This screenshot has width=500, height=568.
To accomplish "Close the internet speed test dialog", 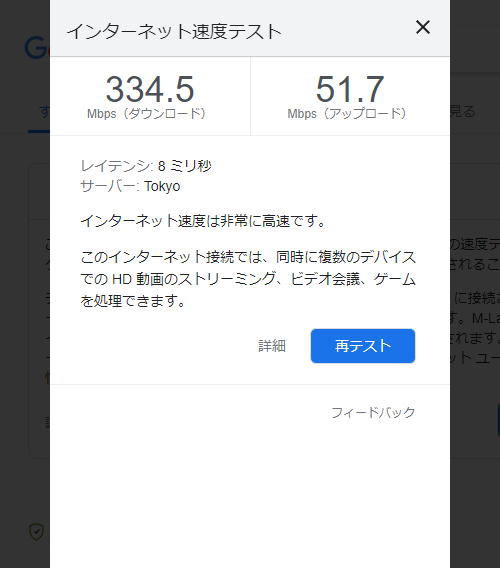I will [423, 28].
